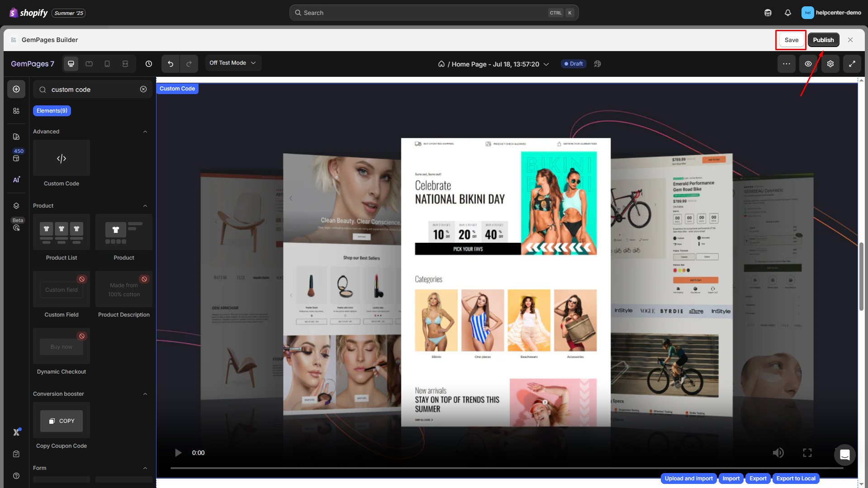868x488 pixels.
Task: Open Shopify notifications bell
Action: click(788, 13)
